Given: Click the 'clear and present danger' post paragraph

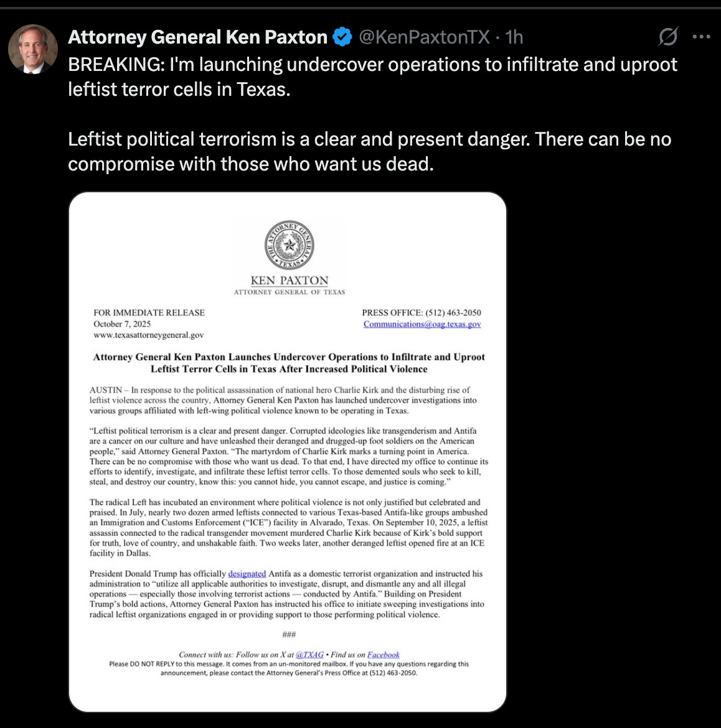Looking at the screenshot, I should (369, 151).
